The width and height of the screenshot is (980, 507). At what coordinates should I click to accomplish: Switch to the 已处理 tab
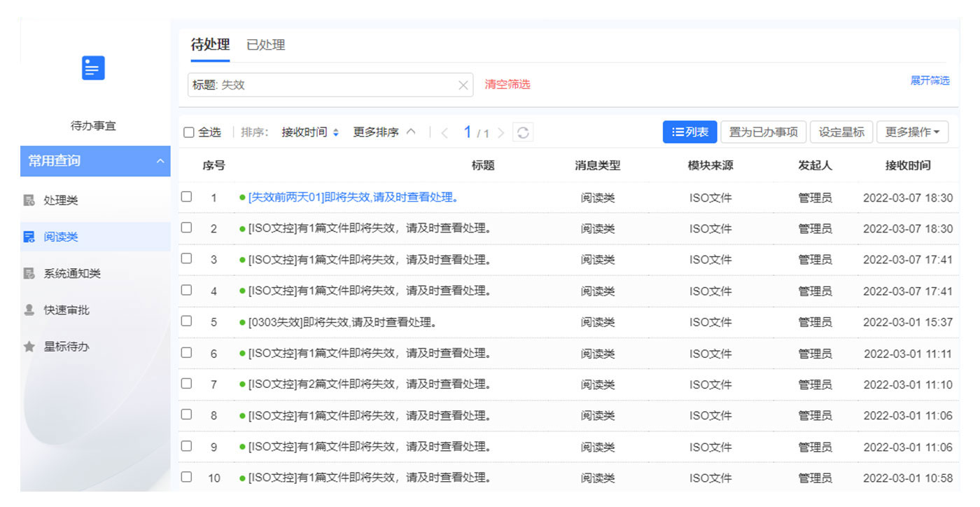pyautogui.click(x=265, y=45)
